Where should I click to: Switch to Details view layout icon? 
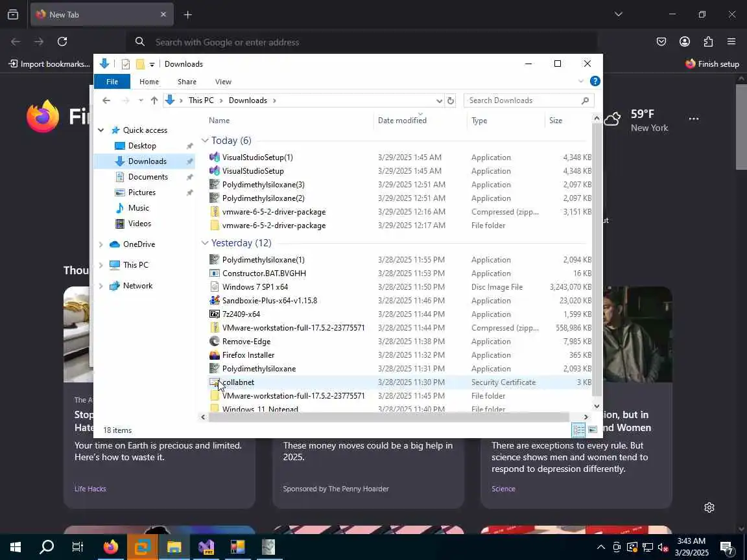click(578, 430)
